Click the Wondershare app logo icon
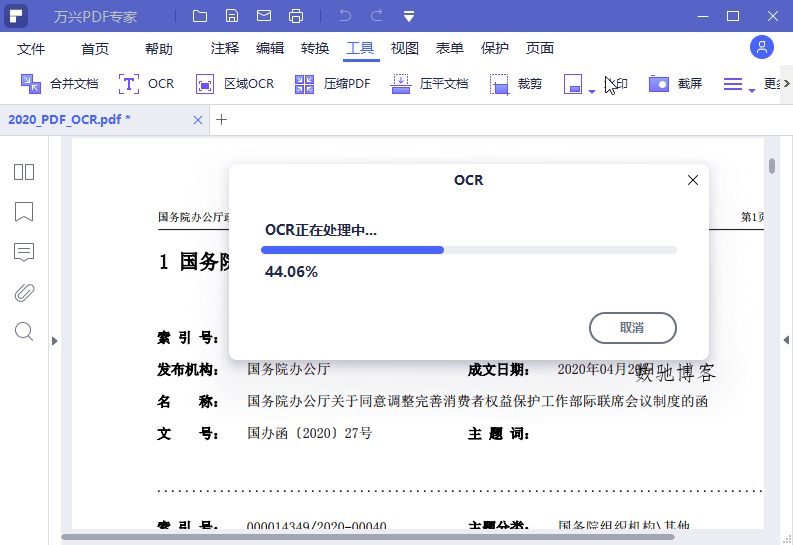 (x=16, y=16)
